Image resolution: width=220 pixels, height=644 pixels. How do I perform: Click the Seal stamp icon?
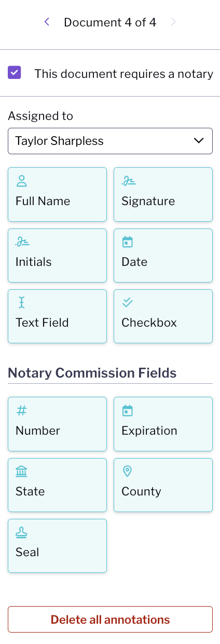click(x=22, y=532)
